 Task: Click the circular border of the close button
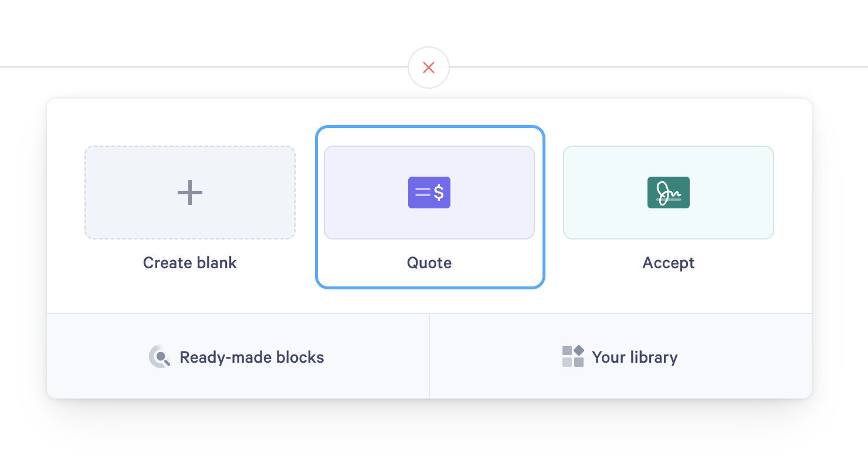[429, 48]
